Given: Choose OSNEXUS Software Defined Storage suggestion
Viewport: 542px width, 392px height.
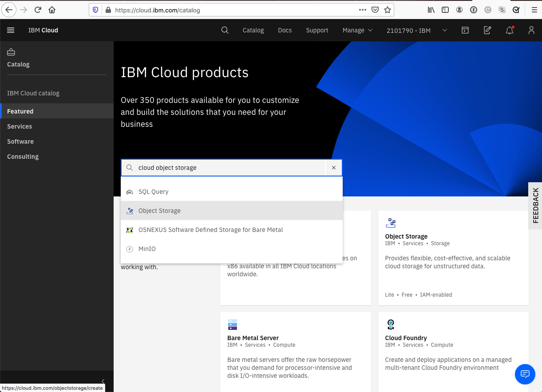Looking at the screenshot, I should coord(232,230).
